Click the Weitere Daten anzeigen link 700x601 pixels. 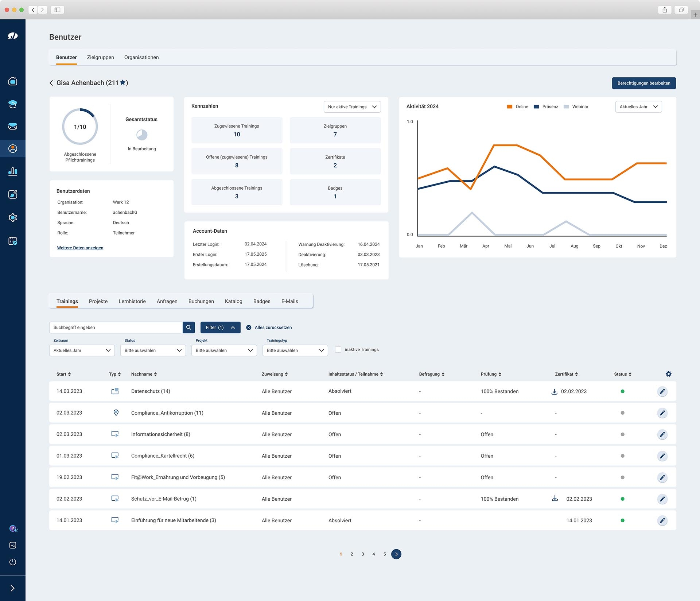[80, 248]
